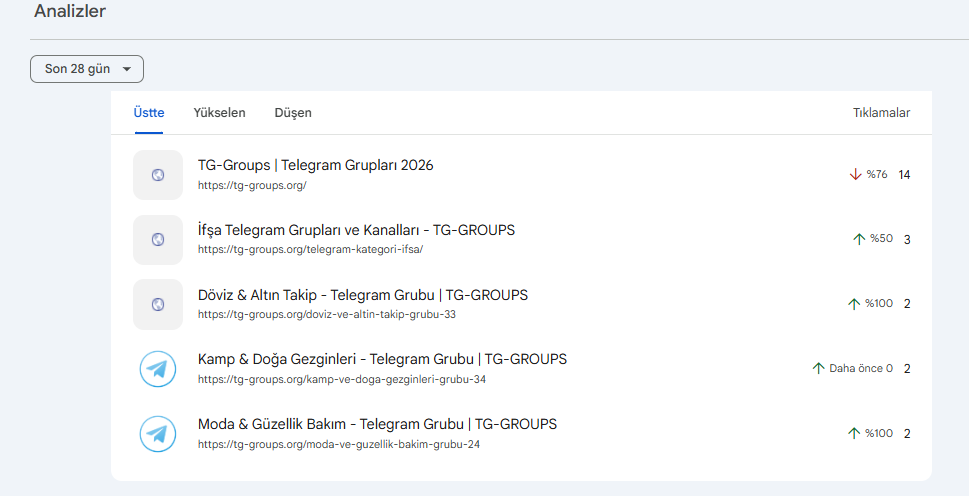969x496 pixels.
Task: Open TG-Groups | Telegram Grupları 2026 title
Action: click(315, 166)
